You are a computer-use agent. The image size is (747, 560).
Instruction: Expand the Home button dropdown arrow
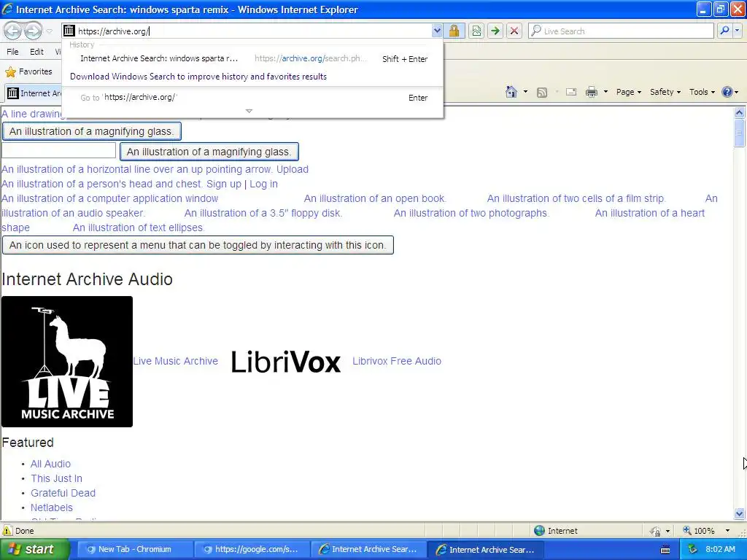click(x=525, y=92)
